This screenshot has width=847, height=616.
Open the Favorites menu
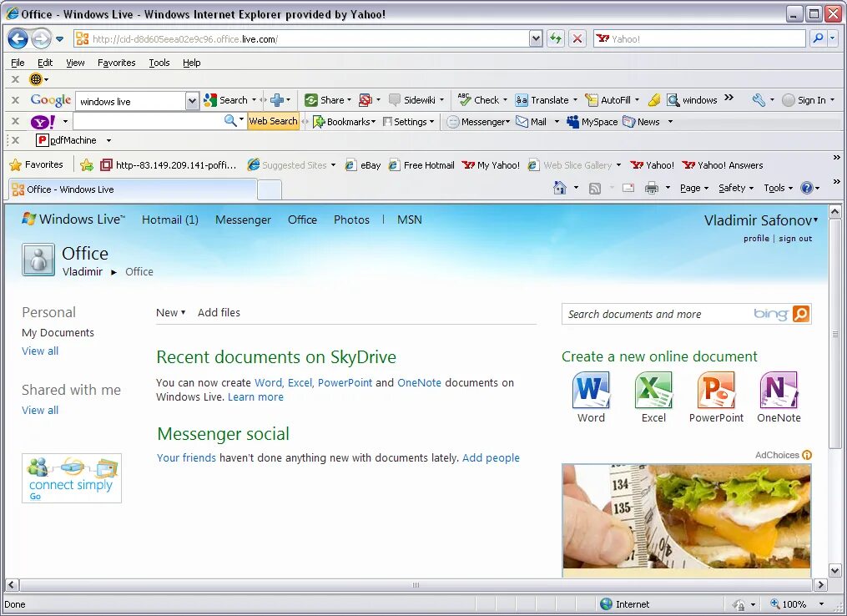pyautogui.click(x=117, y=63)
